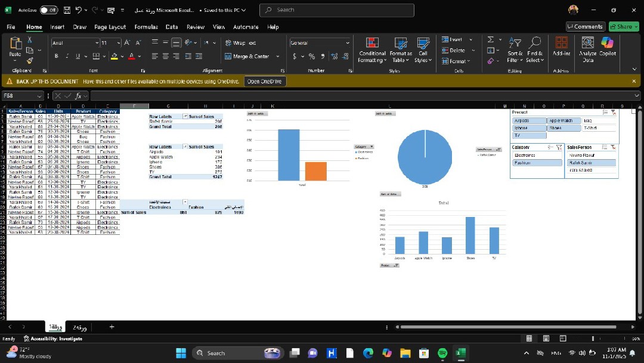Toggle the AutoSave switch
Viewport: 644px width, 363px height.
pos(49,10)
